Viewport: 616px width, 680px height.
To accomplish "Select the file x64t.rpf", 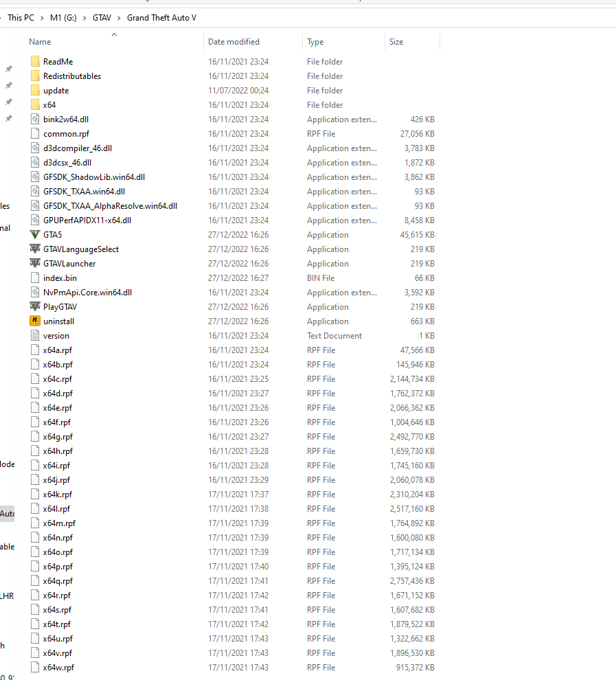I will coord(57,624).
